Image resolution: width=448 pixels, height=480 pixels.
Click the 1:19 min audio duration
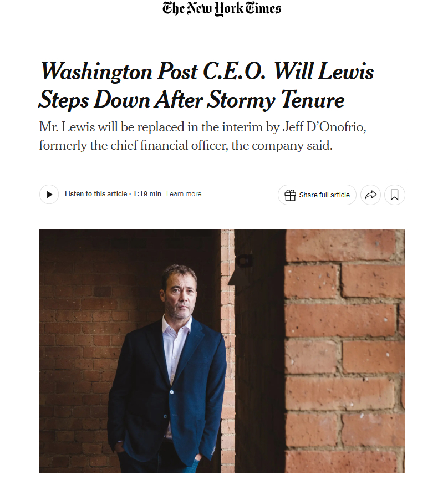(147, 194)
